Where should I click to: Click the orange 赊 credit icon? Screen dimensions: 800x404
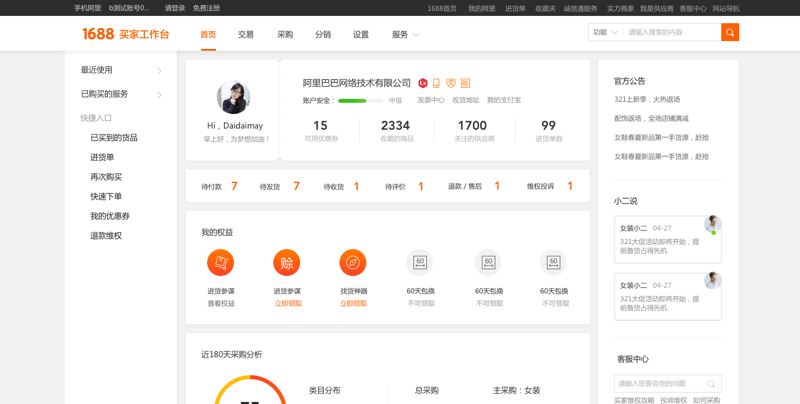tap(287, 263)
